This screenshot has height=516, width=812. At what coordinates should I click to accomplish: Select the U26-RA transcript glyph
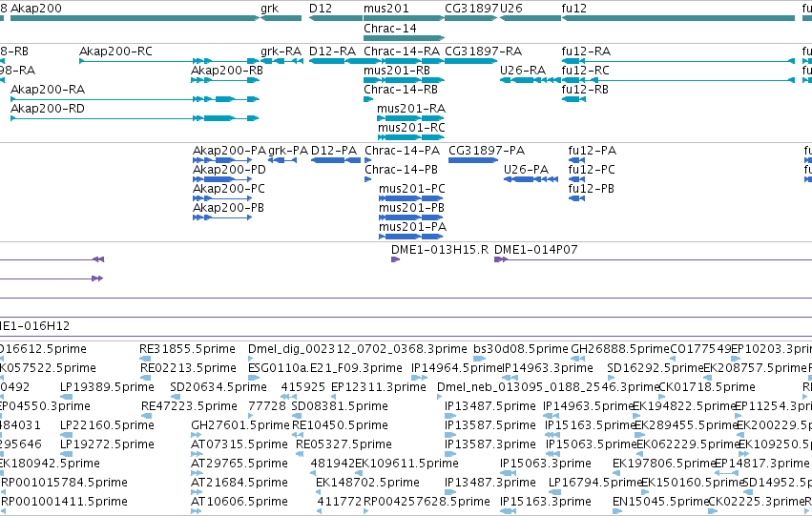pos(531,80)
